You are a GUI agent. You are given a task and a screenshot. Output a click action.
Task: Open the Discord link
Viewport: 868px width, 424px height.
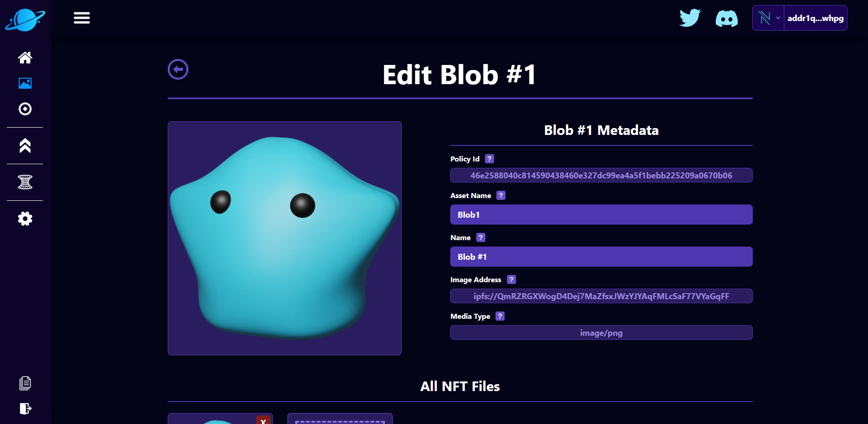point(726,19)
